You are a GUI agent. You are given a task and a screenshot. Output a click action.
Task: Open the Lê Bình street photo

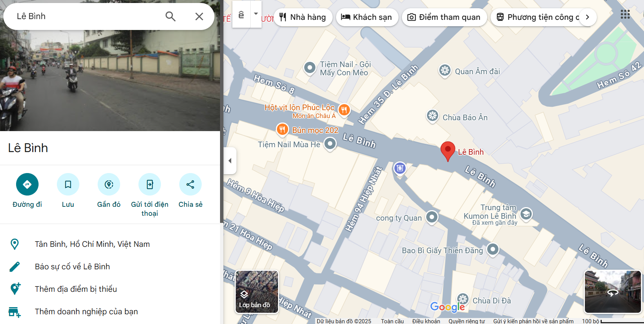[110, 81]
